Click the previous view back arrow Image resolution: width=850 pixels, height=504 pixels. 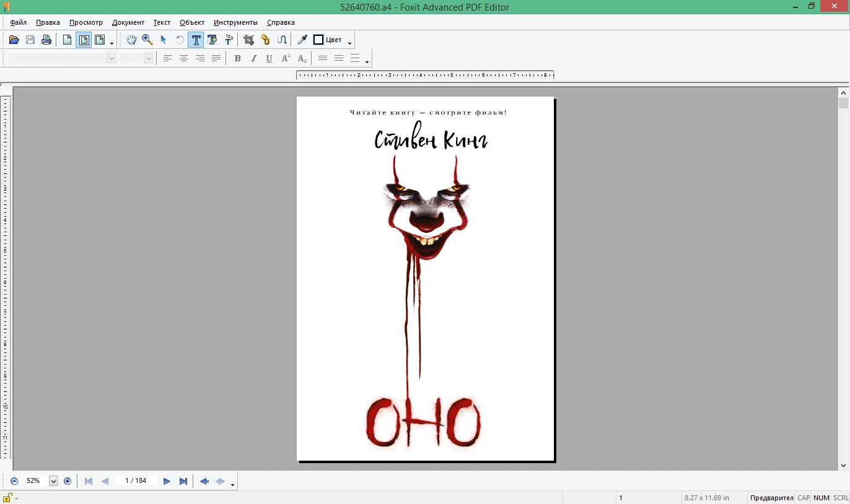[204, 481]
